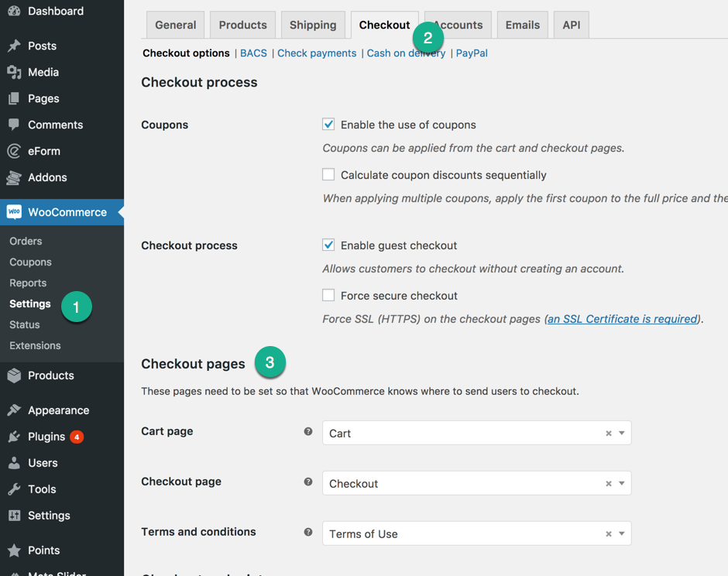Open the Checkout page dropdown
The image size is (728, 576).
coord(477,483)
